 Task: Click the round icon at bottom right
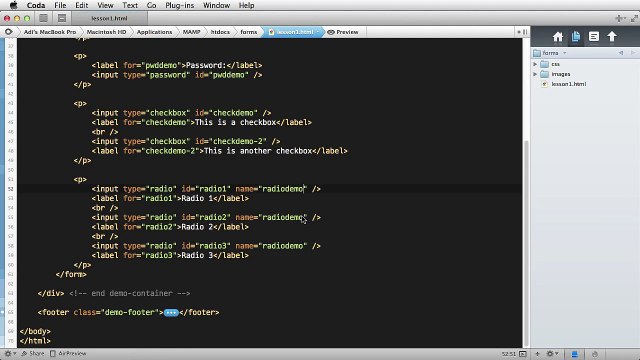coord(595,354)
